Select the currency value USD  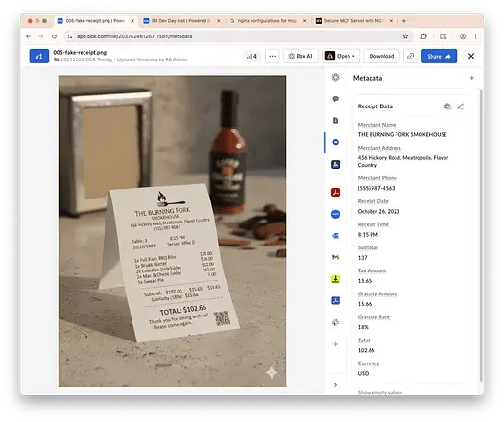click(363, 373)
